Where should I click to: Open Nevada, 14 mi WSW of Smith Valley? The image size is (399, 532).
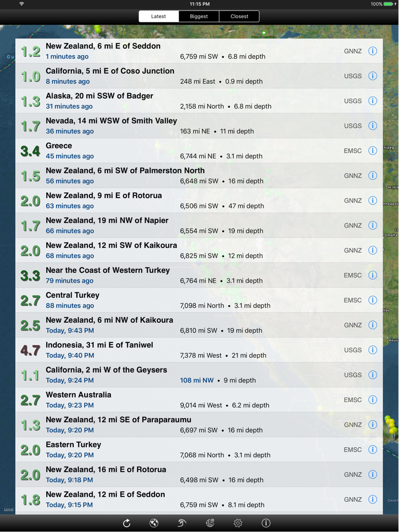pyautogui.click(x=199, y=126)
